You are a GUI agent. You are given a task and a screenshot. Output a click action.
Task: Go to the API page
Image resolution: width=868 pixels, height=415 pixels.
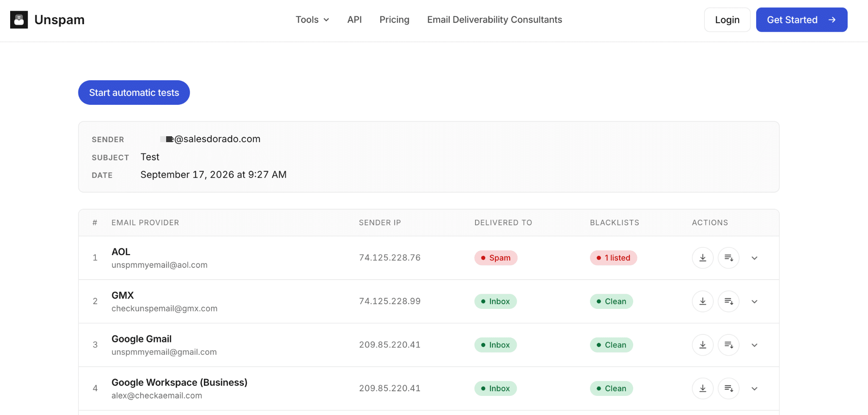point(354,20)
